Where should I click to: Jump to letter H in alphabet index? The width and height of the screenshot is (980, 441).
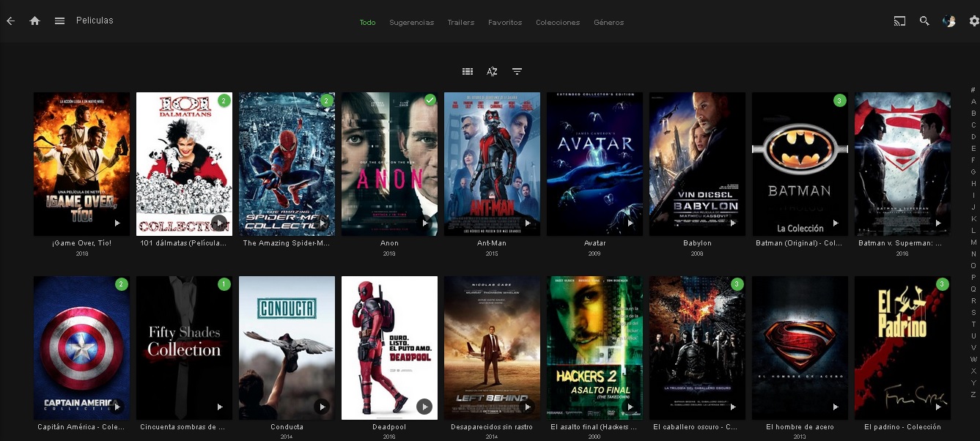coord(973,184)
